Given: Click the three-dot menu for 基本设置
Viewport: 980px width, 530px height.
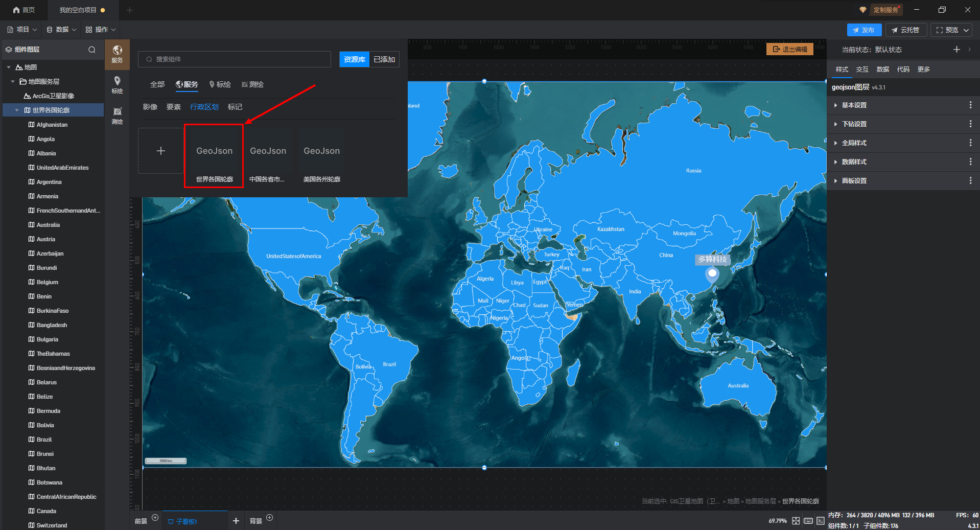Looking at the screenshot, I should (x=970, y=105).
